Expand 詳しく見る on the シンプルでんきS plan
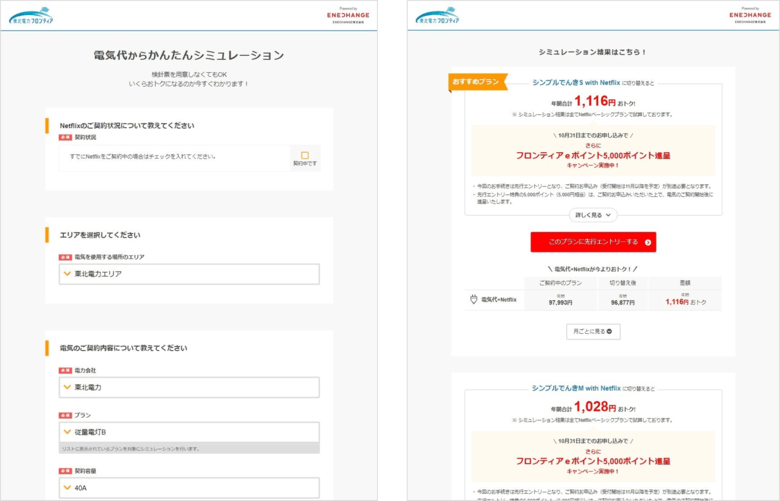The width and height of the screenshot is (780, 501). coord(593,215)
